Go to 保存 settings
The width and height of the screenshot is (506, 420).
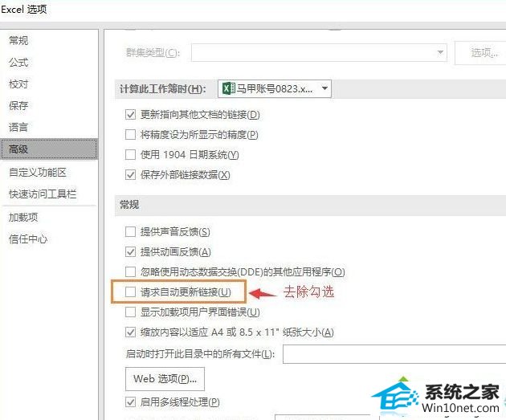[x=18, y=105]
